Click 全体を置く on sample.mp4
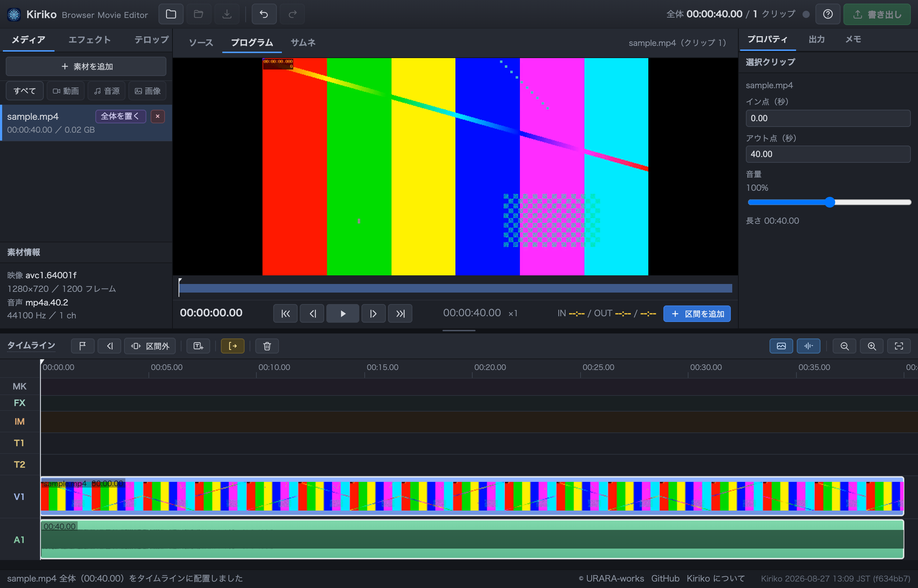918x588 pixels. (x=121, y=116)
